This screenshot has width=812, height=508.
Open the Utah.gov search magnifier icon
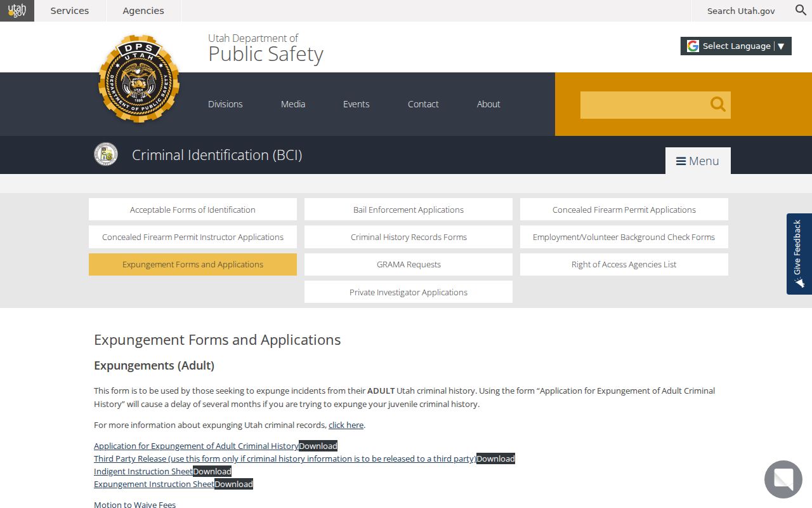click(x=801, y=10)
